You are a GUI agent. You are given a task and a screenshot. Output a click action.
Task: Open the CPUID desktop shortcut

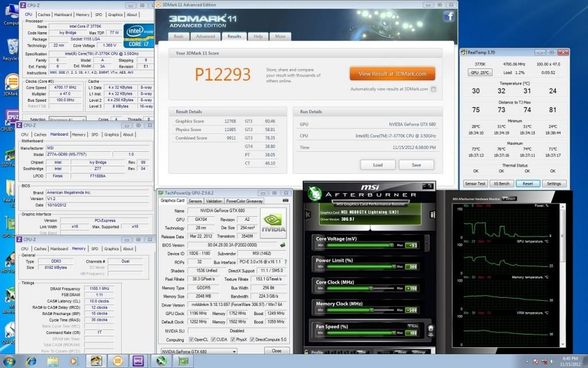[x=11, y=120]
